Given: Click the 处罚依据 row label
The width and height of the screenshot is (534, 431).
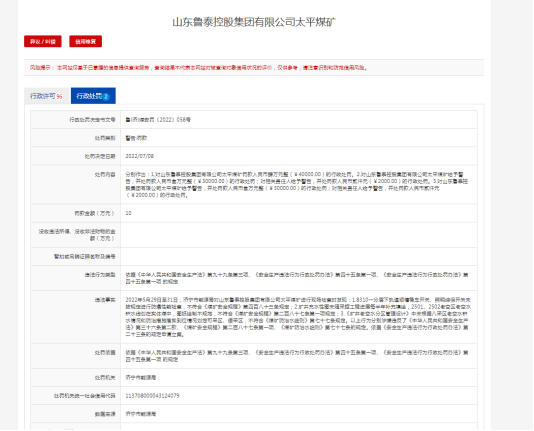Looking at the screenshot, I should pyautogui.click(x=105, y=353).
